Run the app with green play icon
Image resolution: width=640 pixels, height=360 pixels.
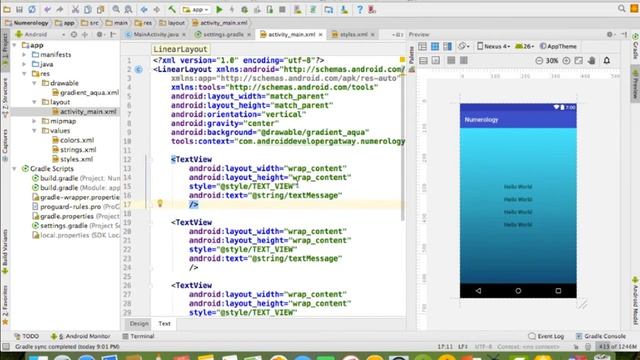pyautogui.click(x=219, y=9)
